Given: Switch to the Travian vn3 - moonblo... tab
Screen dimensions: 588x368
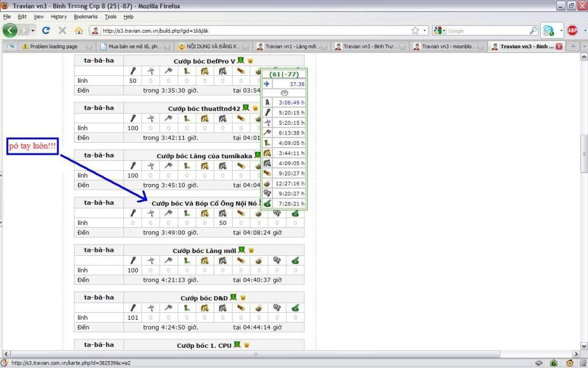Looking at the screenshot, I should pyautogui.click(x=448, y=46).
